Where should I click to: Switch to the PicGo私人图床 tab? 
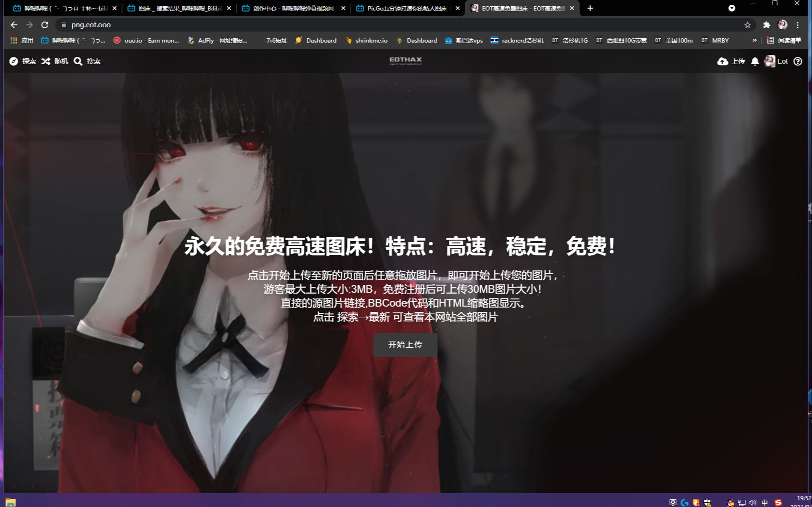point(406,8)
